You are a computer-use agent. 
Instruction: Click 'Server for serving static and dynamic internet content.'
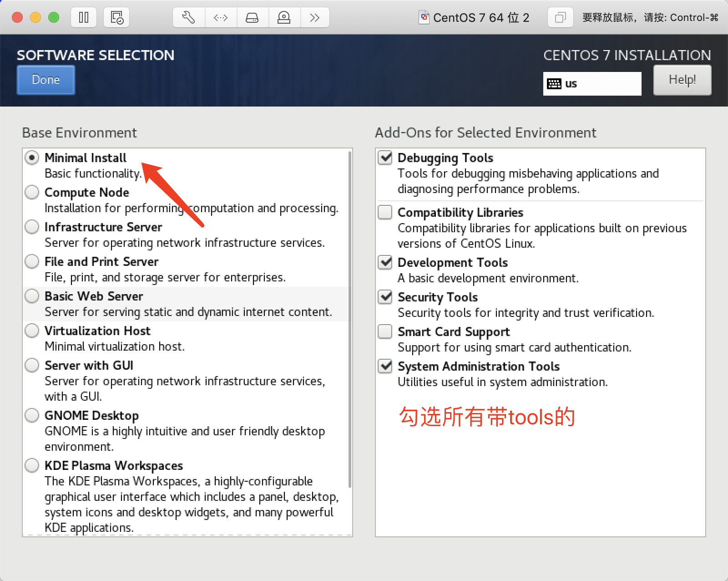(x=188, y=312)
